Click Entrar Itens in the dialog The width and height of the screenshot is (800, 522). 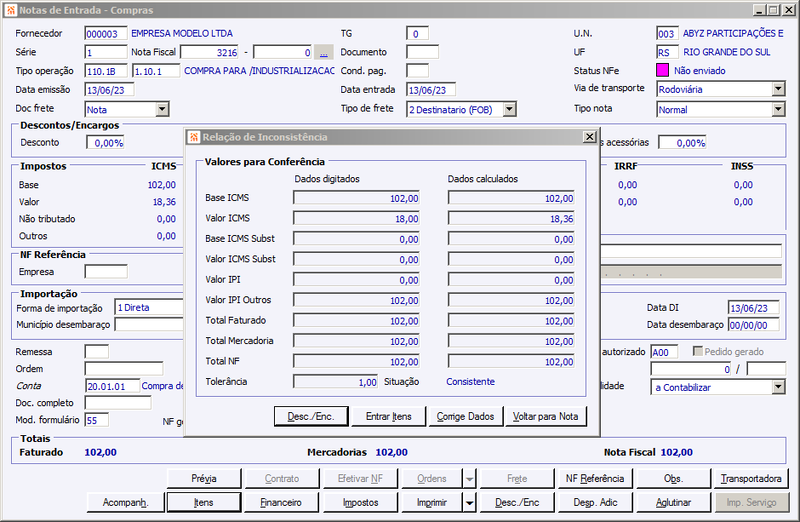coord(388,416)
